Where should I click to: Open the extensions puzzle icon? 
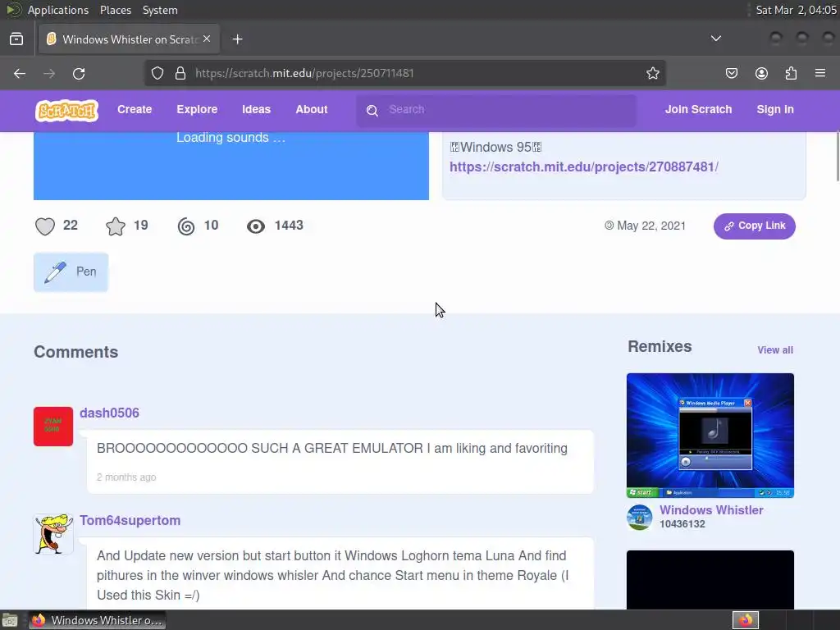tap(791, 73)
